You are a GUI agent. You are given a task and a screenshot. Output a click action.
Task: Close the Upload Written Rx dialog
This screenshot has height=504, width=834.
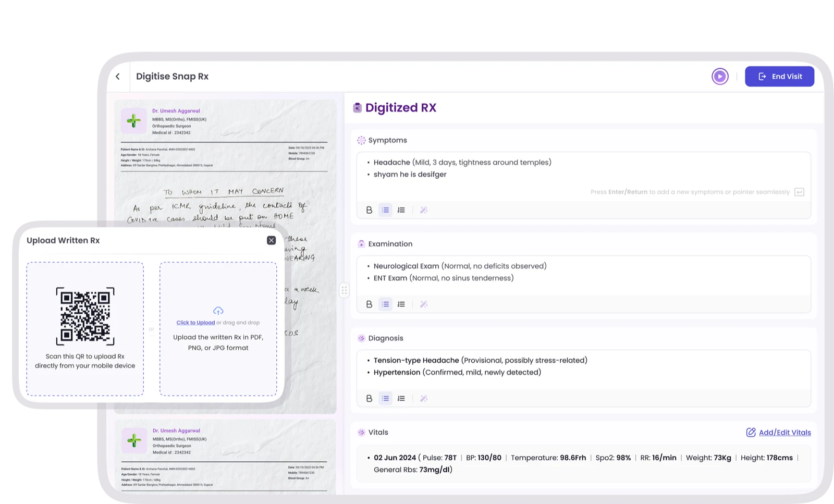click(x=271, y=240)
